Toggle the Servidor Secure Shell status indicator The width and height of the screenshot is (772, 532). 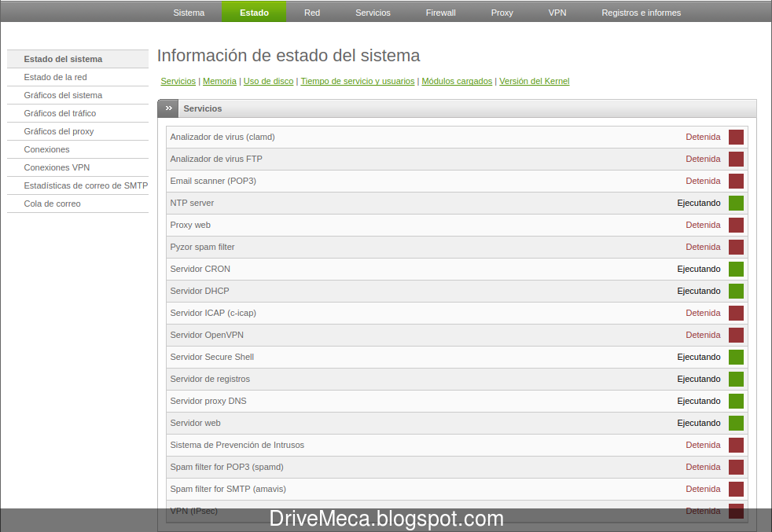[x=736, y=357]
